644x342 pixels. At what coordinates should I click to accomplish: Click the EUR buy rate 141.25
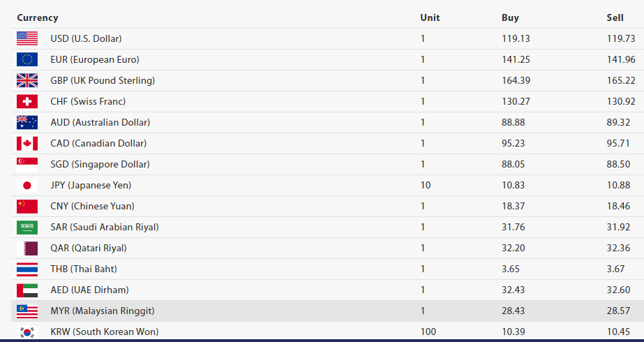pos(516,59)
